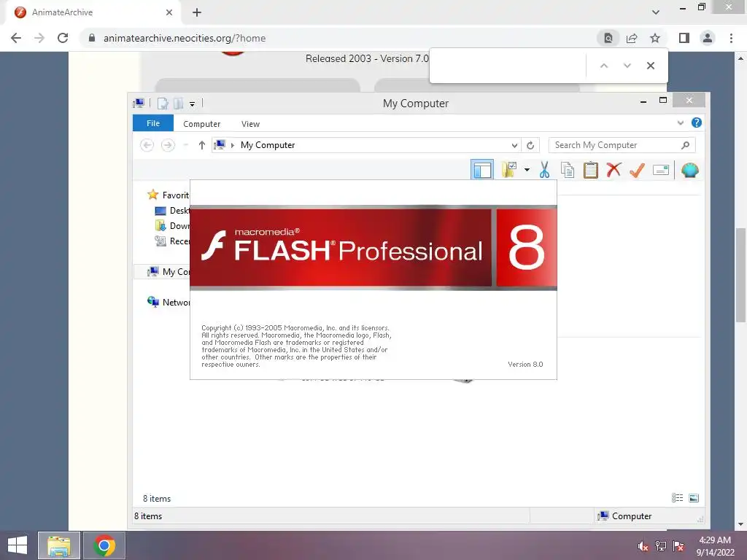Switch to large icons view icon
This screenshot has width=747, height=560.
tap(694, 497)
